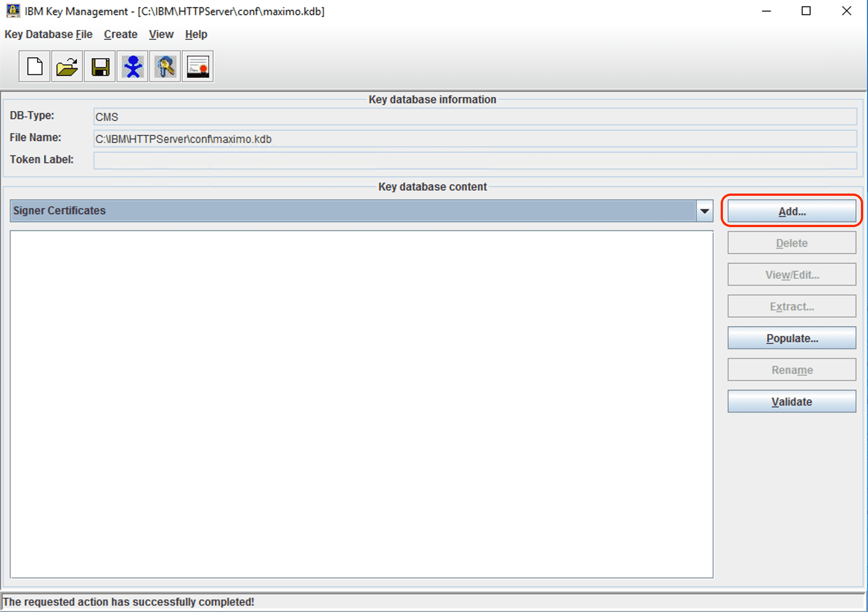Click the certificate request toolbar icon
Screen dimensions: 868x612
point(198,67)
